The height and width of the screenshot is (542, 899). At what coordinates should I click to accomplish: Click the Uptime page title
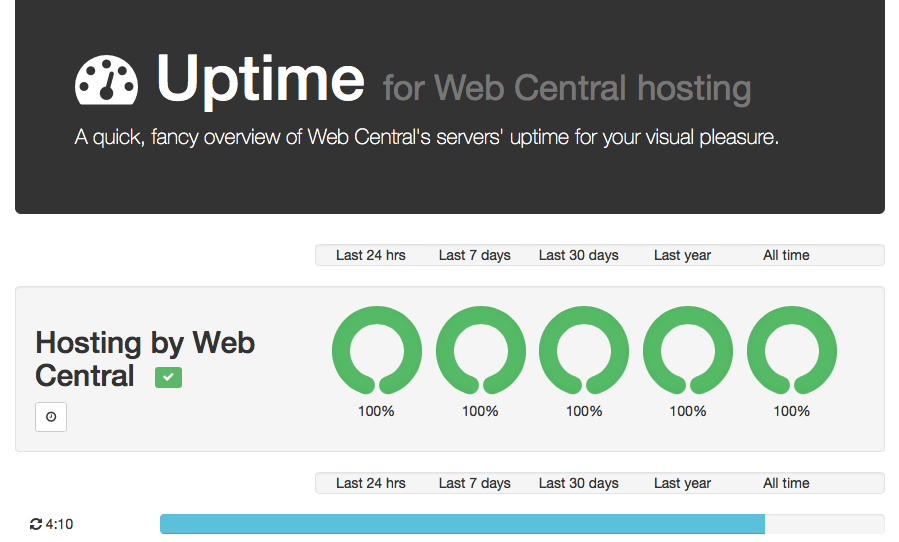point(260,80)
